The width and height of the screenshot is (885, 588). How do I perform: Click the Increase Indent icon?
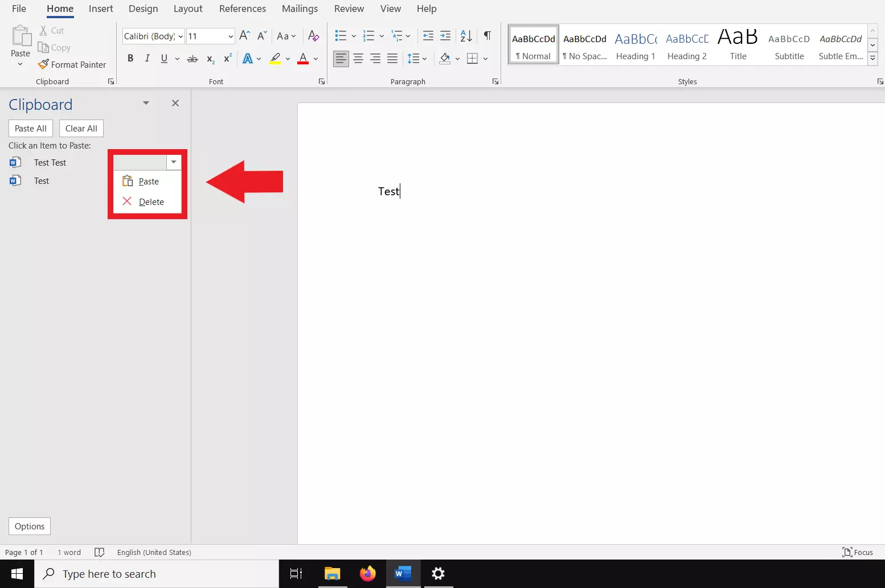445,36
